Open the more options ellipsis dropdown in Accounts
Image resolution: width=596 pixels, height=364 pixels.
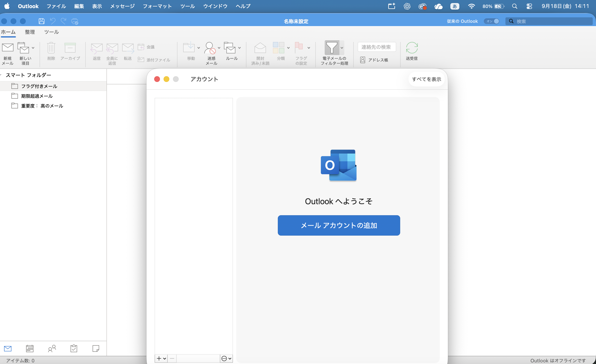pyautogui.click(x=226, y=358)
